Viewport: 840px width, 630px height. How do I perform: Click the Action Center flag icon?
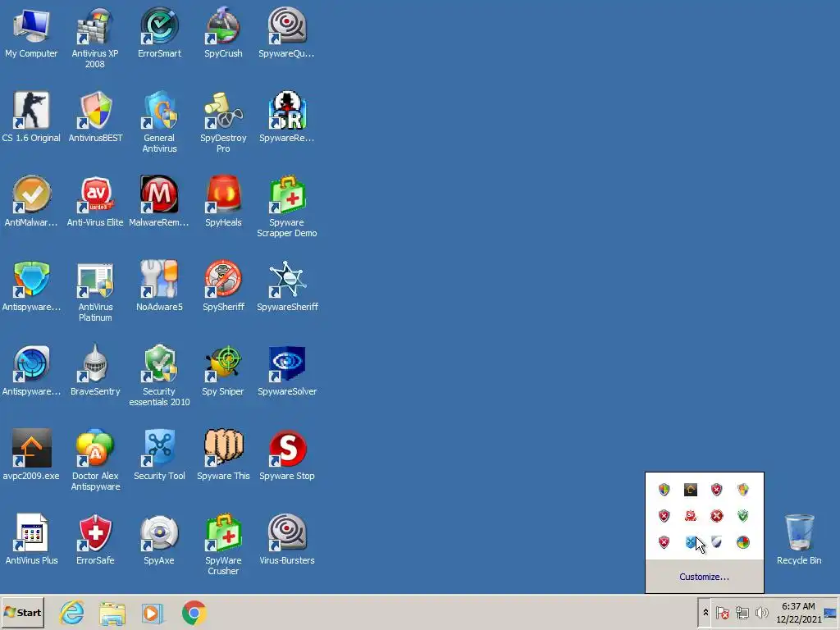(x=722, y=613)
